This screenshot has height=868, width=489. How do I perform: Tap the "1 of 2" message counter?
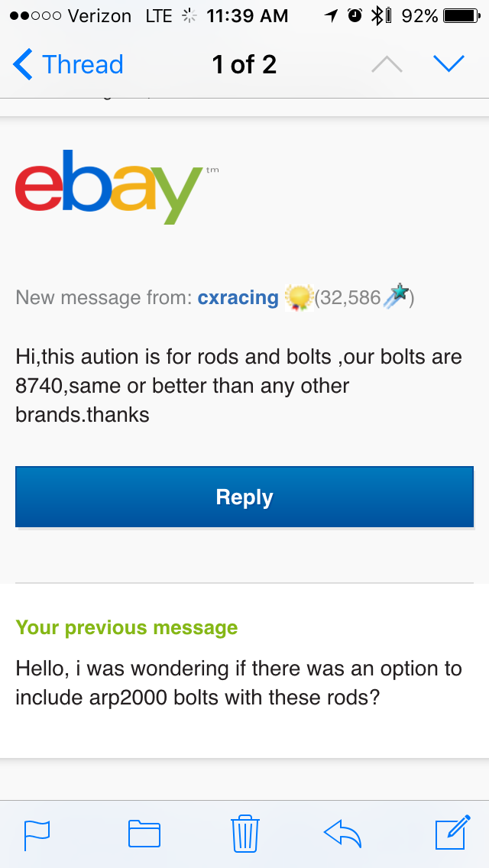point(244,65)
